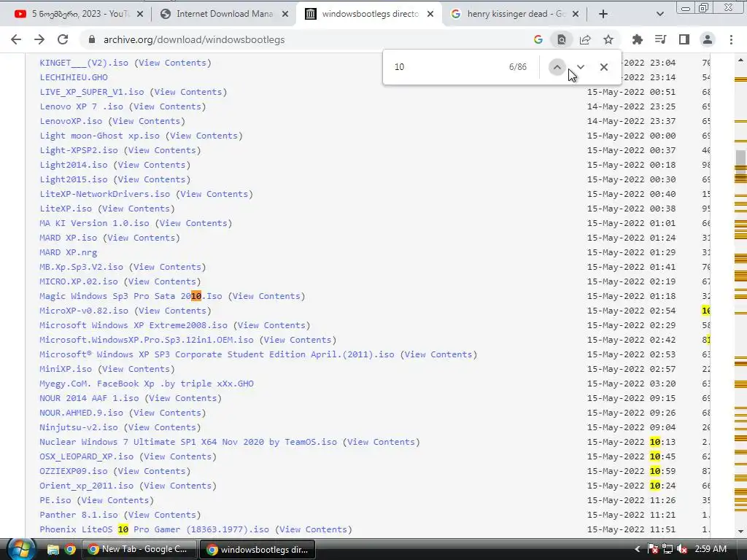Reload the archive.org page
The height and width of the screenshot is (560, 747).
[63, 39]
